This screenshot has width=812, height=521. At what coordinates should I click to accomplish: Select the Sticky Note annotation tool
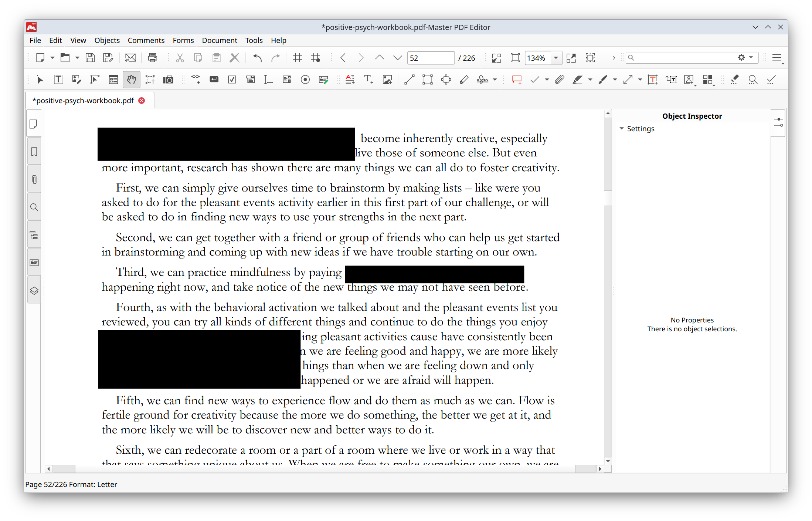(516, 79)
